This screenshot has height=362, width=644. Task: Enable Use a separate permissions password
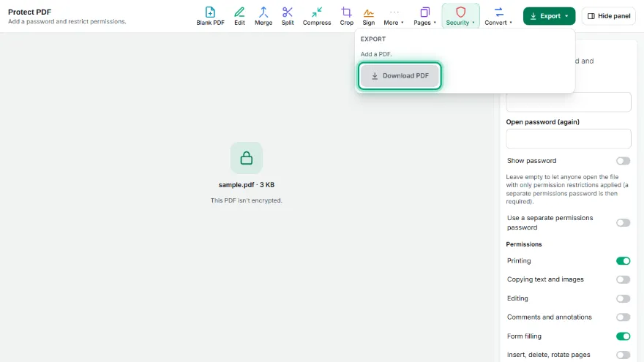(623, 223)
